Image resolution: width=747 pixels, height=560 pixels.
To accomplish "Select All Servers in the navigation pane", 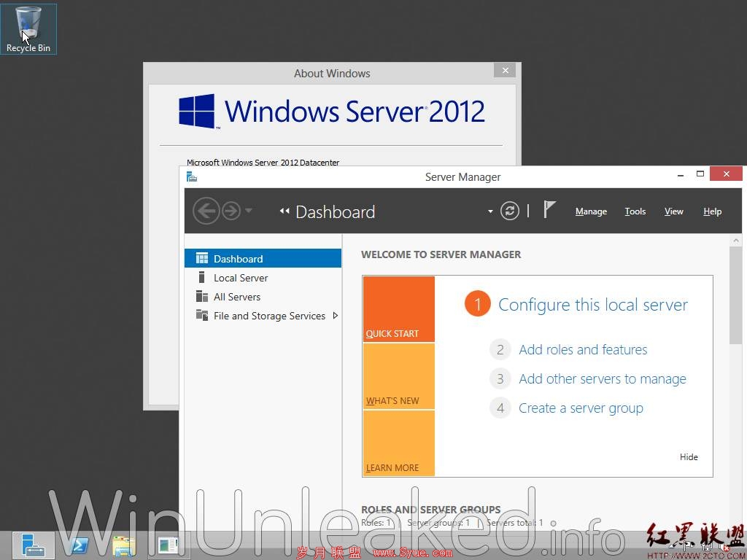I will [263, 297].
